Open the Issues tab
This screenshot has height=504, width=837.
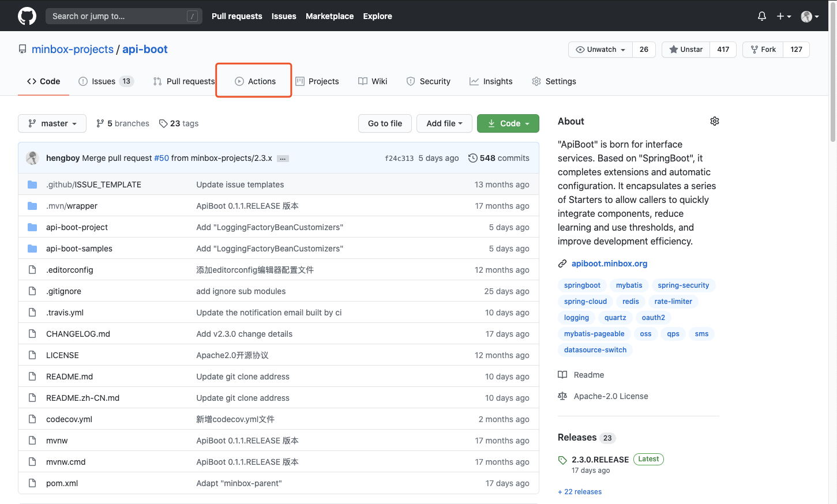click(x=106, y=81)
